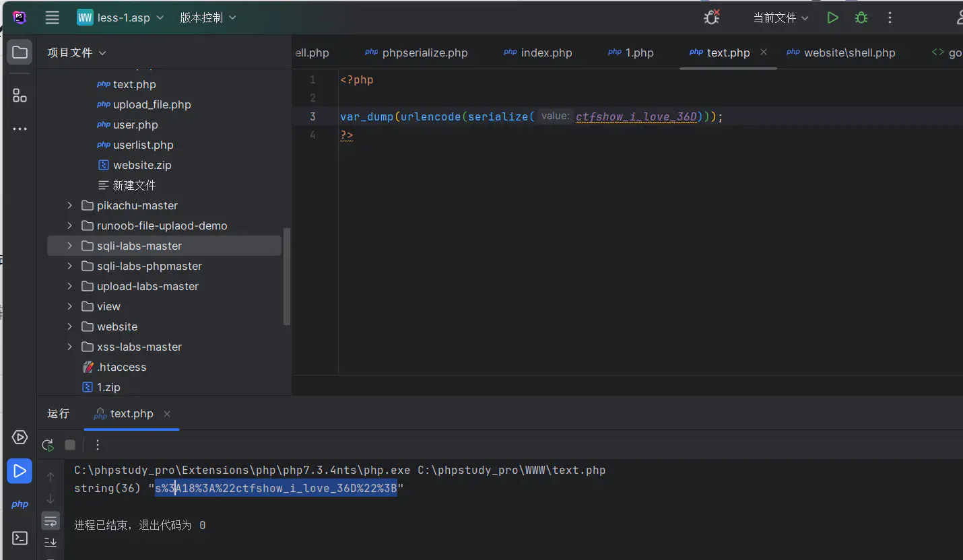This screenshot has width=963, height=560.
Task: Click the opening <?php tag
Action: click(357, 80)
